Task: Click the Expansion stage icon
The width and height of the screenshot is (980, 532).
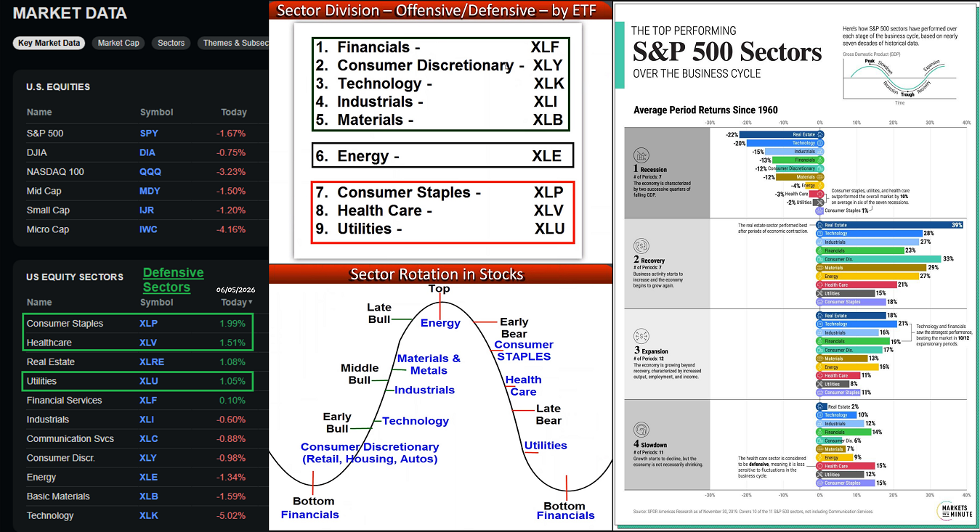Action: 641,336
